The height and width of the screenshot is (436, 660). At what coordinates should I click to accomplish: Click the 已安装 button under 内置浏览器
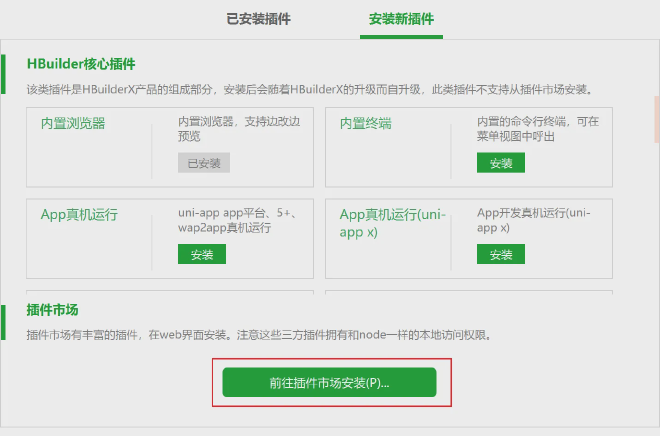[x=203, y=163]
